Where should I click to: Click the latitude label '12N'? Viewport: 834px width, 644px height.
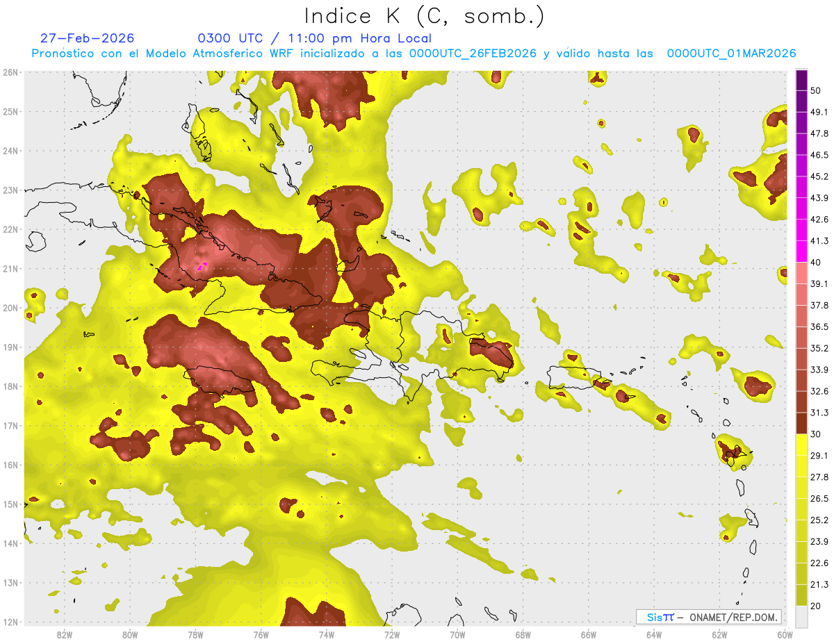[x=10, y=622]
